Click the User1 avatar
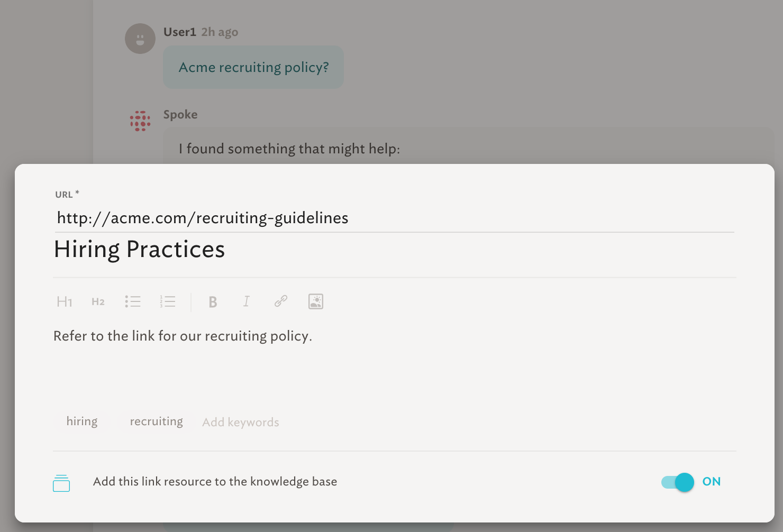 click(140, 39)
